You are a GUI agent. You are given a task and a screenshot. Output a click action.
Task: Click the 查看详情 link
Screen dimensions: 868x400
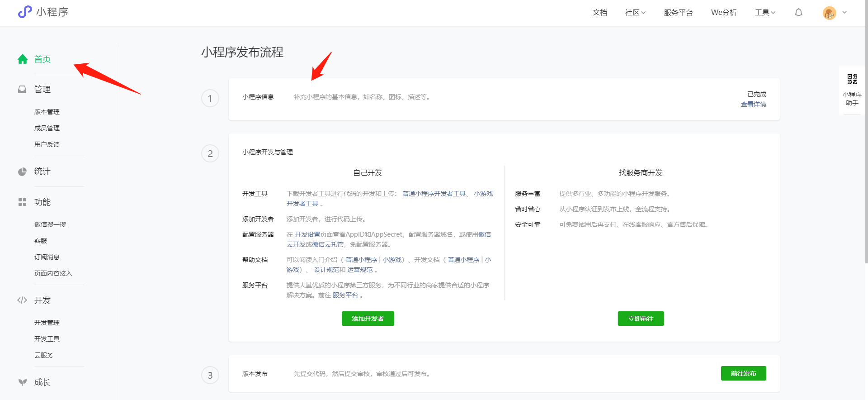pos(753,104)
